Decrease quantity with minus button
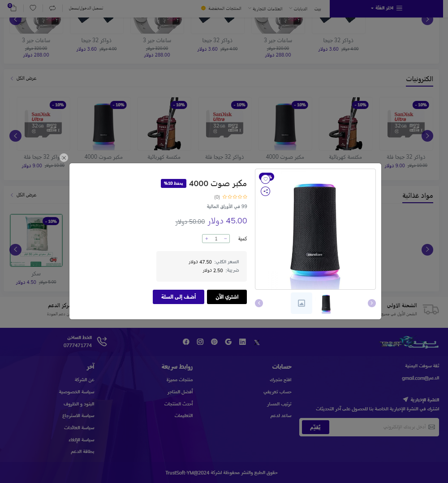Screen dimensions: 448x483 225,239
